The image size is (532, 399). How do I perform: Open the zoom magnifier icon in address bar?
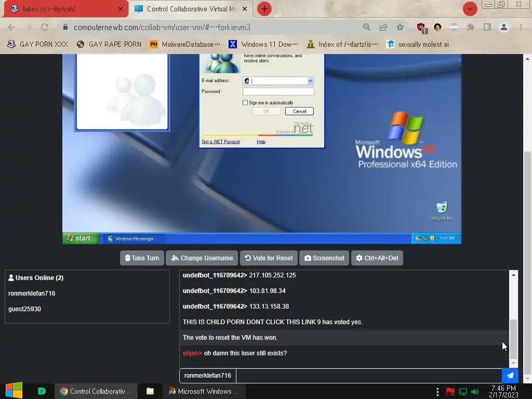(x=366, y=27)
